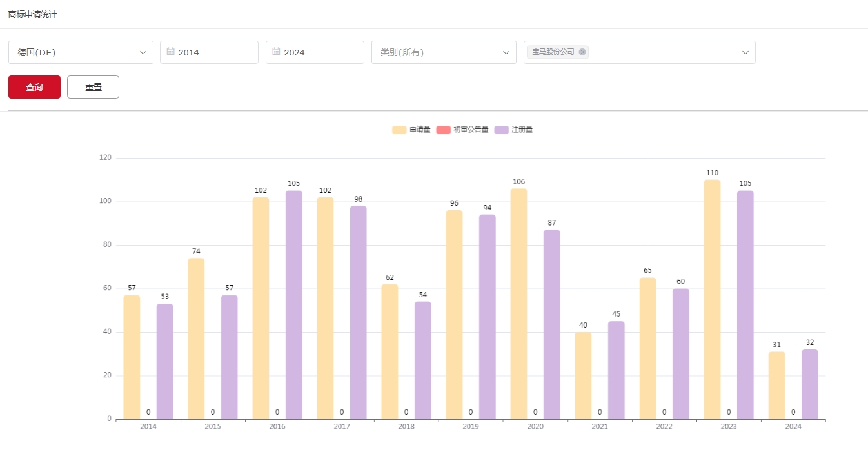
Task: Click the 2021 application bar labeled 40
Action: click(x=583, y=375)
